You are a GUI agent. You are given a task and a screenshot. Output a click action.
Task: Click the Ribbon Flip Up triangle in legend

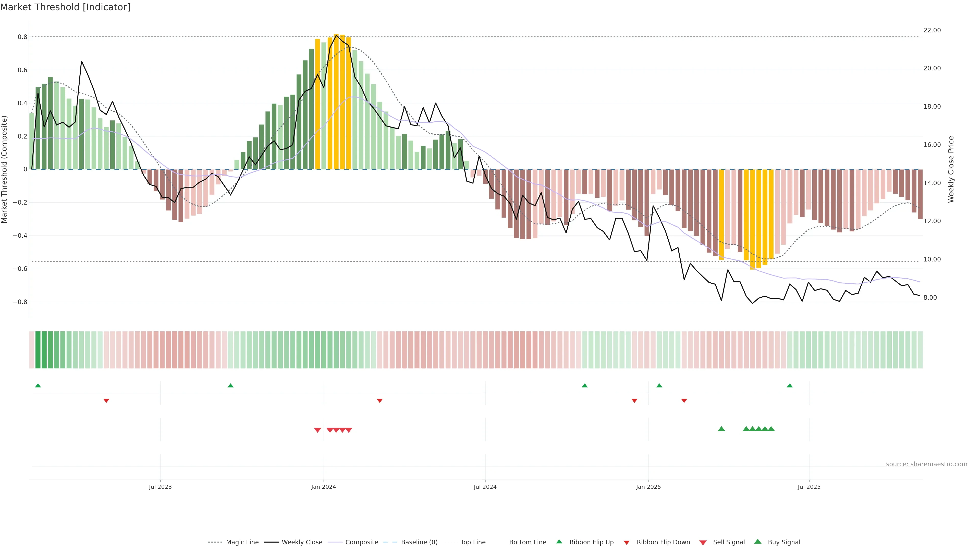(x=559, y=542)
